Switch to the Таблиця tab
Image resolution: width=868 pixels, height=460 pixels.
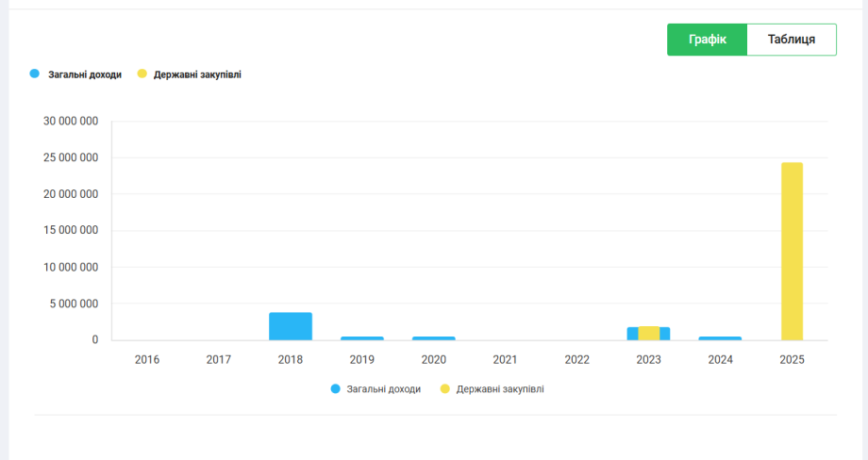[x=791, y=40]
